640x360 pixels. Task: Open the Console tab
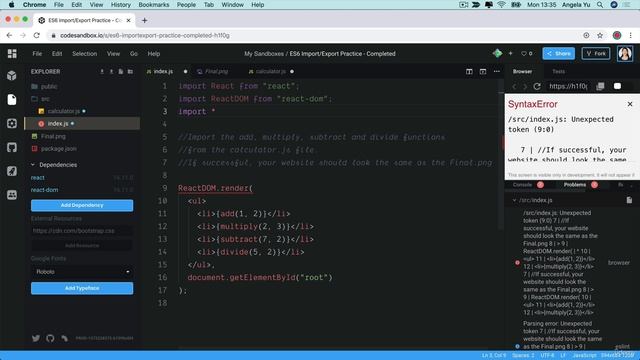(522, 185)
